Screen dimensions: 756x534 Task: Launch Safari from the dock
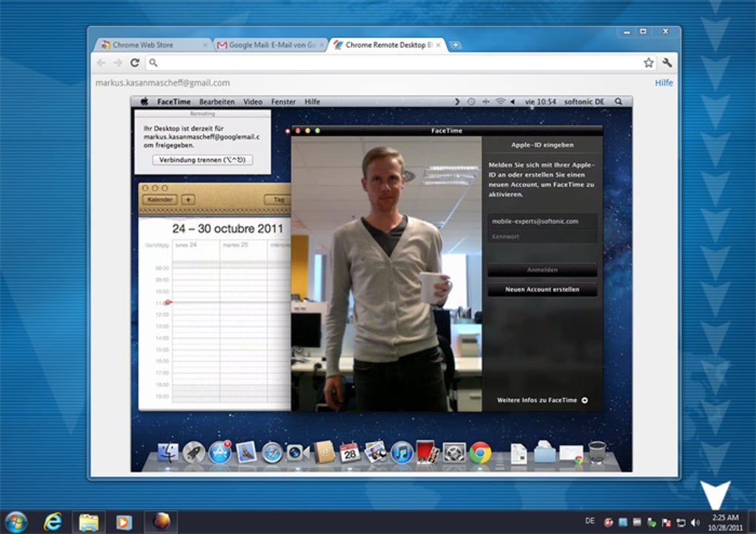(x=271, y=453)
